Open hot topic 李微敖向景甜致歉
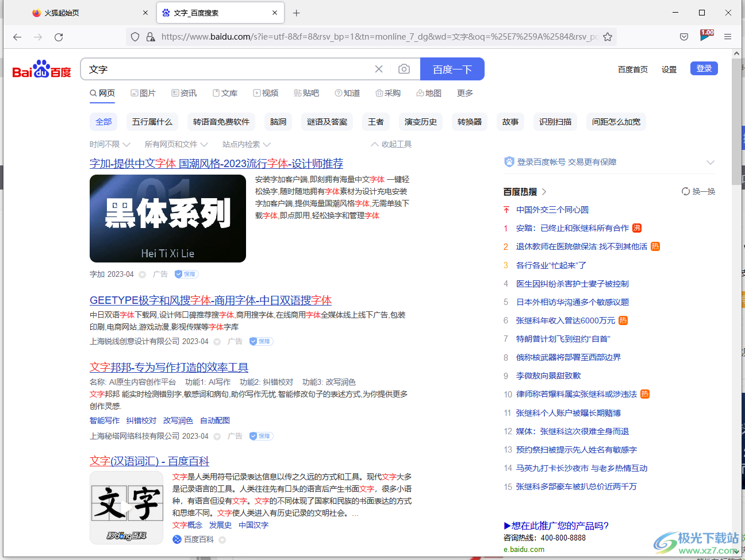The image size is (745, 560). (x=548, y=376)
